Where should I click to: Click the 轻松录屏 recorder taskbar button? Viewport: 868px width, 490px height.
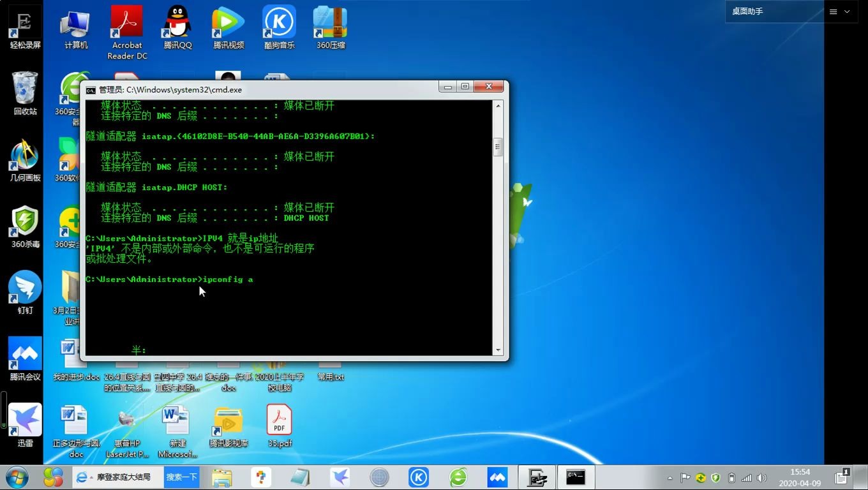pyautogui.click(x=537, y=477)
